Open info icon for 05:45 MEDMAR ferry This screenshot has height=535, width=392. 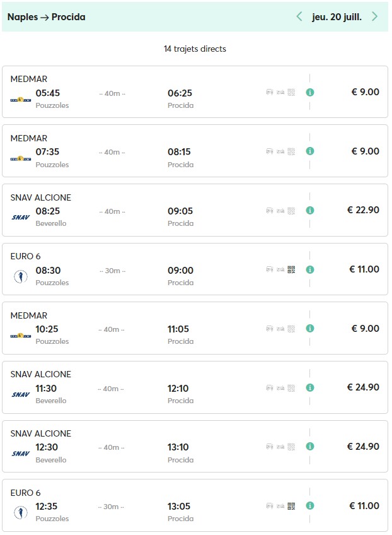point(310,92)
